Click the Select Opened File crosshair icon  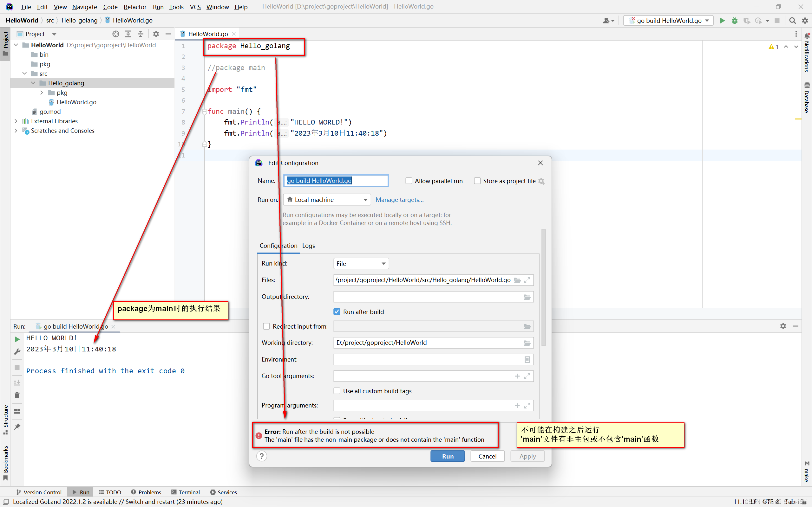point(116,34)
